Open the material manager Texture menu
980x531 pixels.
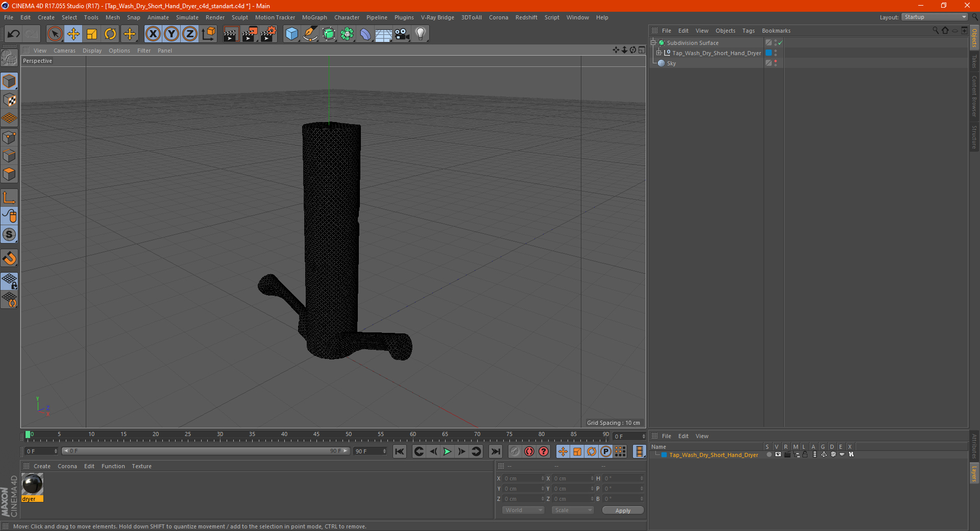click(x=141, y=466)
